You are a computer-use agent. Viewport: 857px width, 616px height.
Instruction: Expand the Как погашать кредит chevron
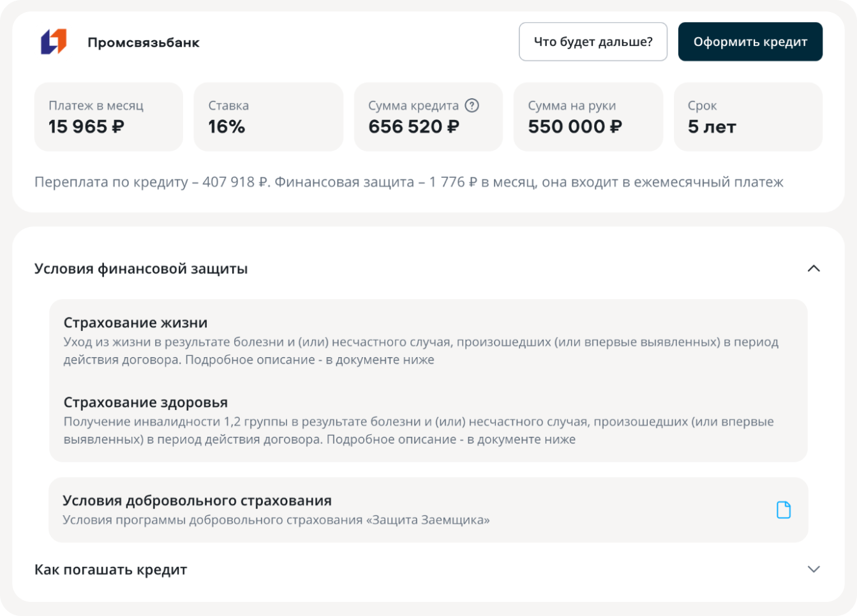[814, 569]
